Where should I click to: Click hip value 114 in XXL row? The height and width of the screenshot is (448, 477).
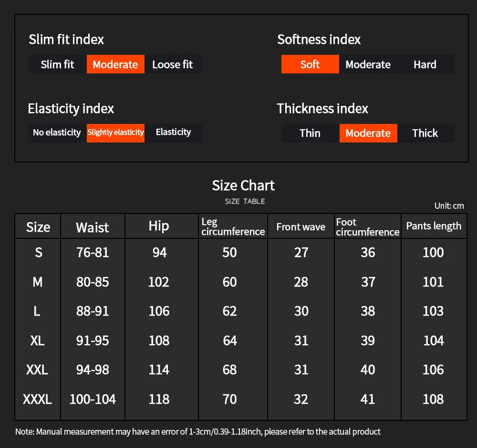(159, 369)
